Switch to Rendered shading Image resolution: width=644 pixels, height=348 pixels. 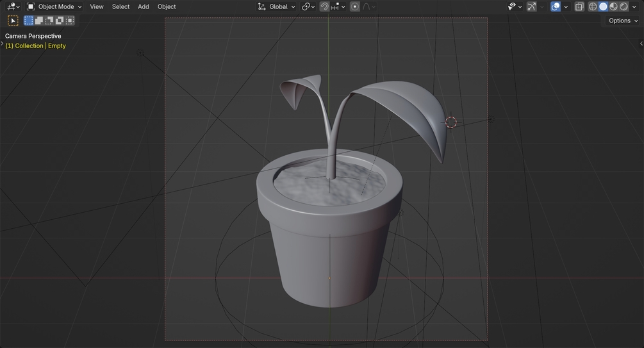click(x=623, y=6)
